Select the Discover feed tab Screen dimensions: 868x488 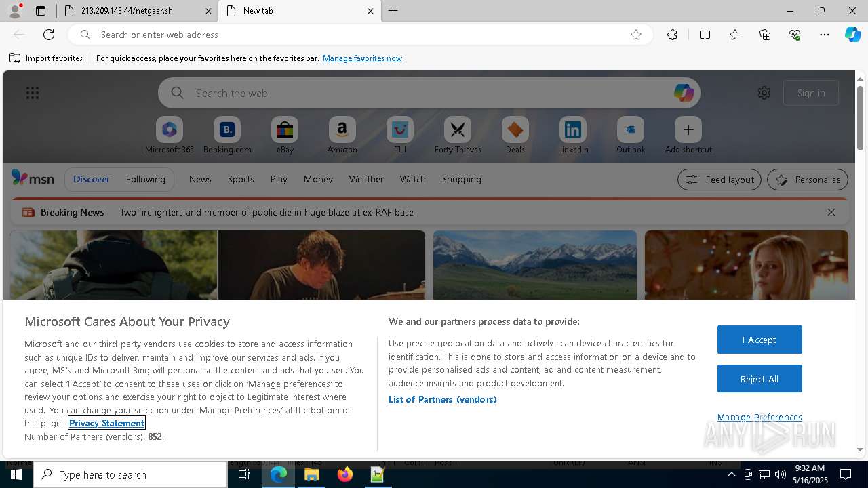click(92, 179)
